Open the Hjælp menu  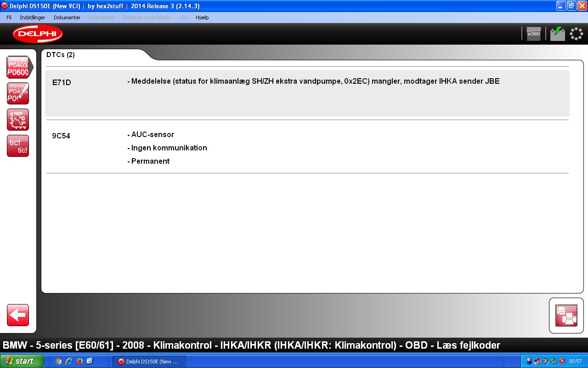click(202, 17)
